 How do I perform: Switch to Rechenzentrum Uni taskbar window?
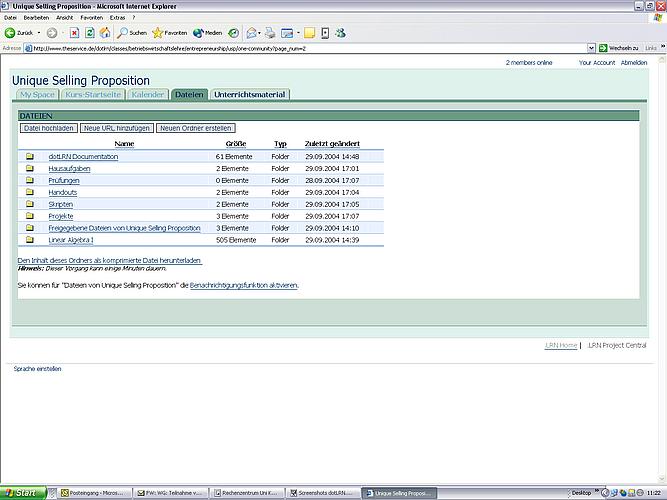tap(247, 493)
